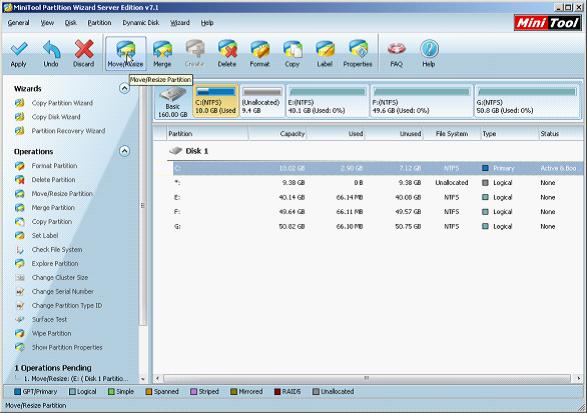
Task: Click the Label toolbar icon
Action: [x=325, y=49]
